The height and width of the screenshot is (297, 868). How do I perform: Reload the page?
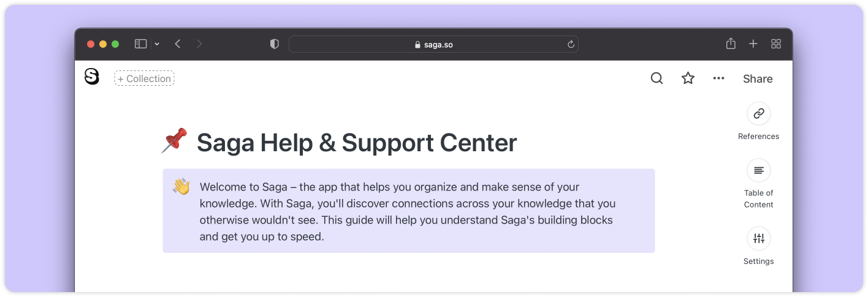click(x=571, y=44)
